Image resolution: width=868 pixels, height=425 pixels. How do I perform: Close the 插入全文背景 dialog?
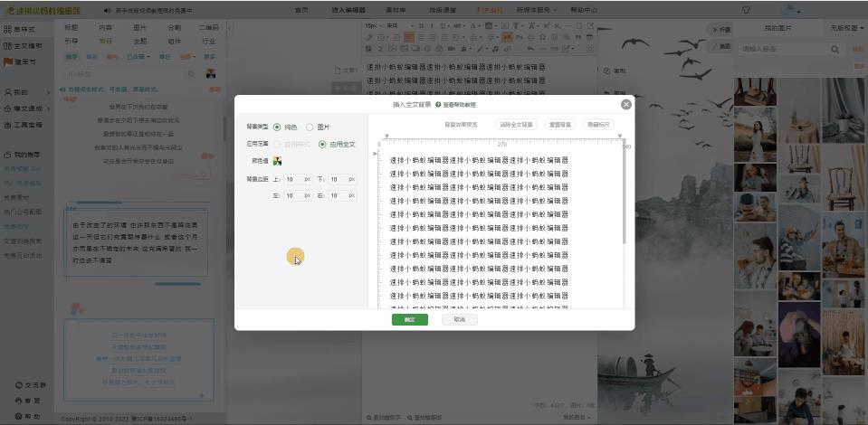(625, 105)
